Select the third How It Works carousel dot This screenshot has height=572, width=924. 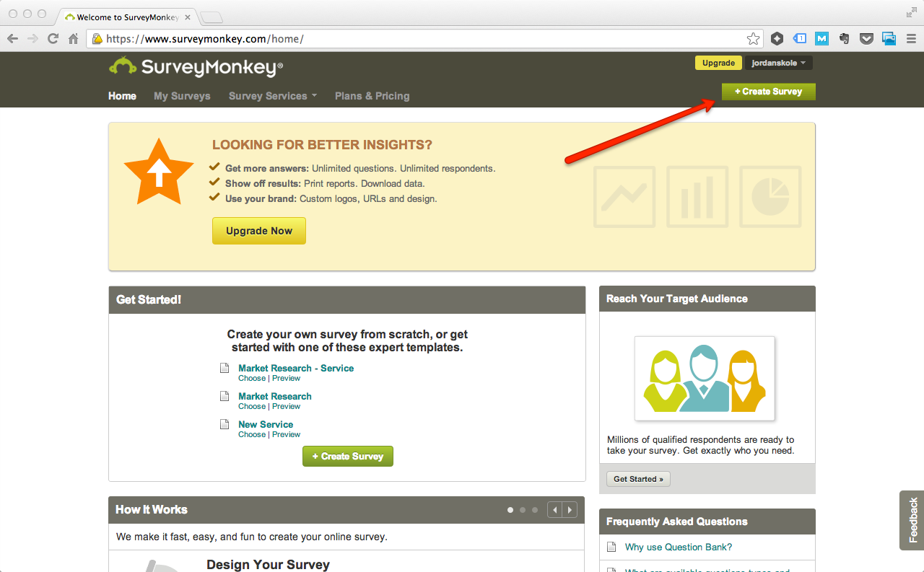[x=535, y=509]
